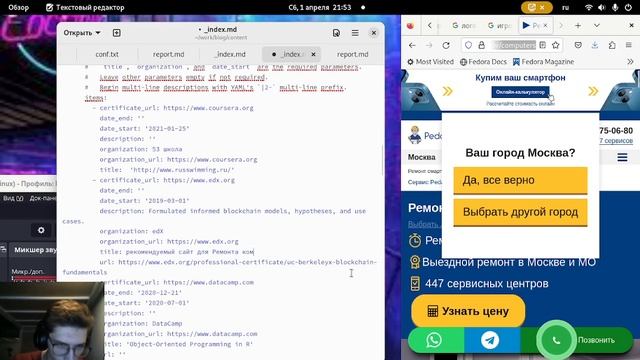Reload the page in Firefox

[446, 45]
